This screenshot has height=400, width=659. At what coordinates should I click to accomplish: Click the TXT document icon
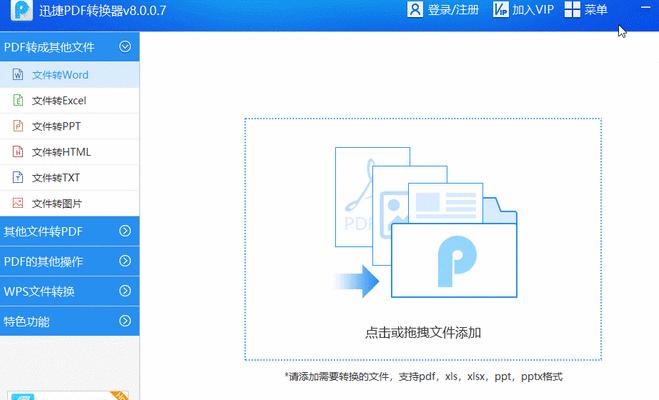pyautogui.click(x=18, y=177)
